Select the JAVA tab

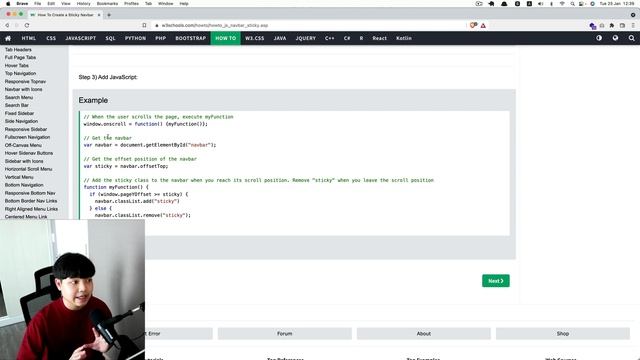click(x=280, y=38)
